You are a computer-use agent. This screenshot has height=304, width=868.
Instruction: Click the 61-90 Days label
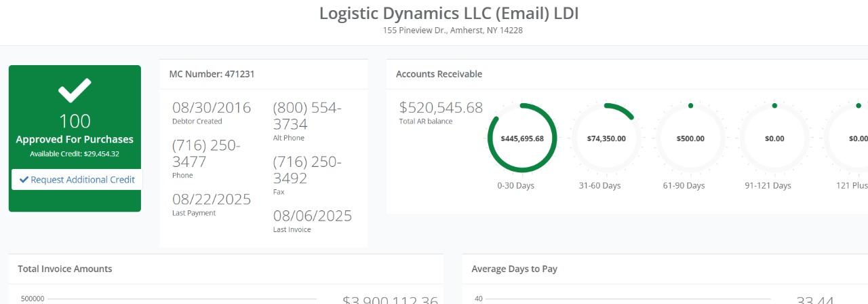pyautogui.click(x=684, y=185)
